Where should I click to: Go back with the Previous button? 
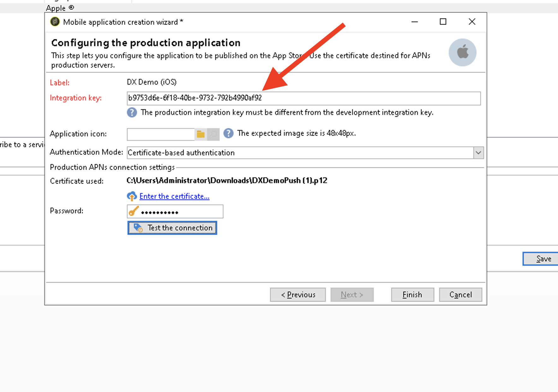pyautogui.click(x=298, y=294)
